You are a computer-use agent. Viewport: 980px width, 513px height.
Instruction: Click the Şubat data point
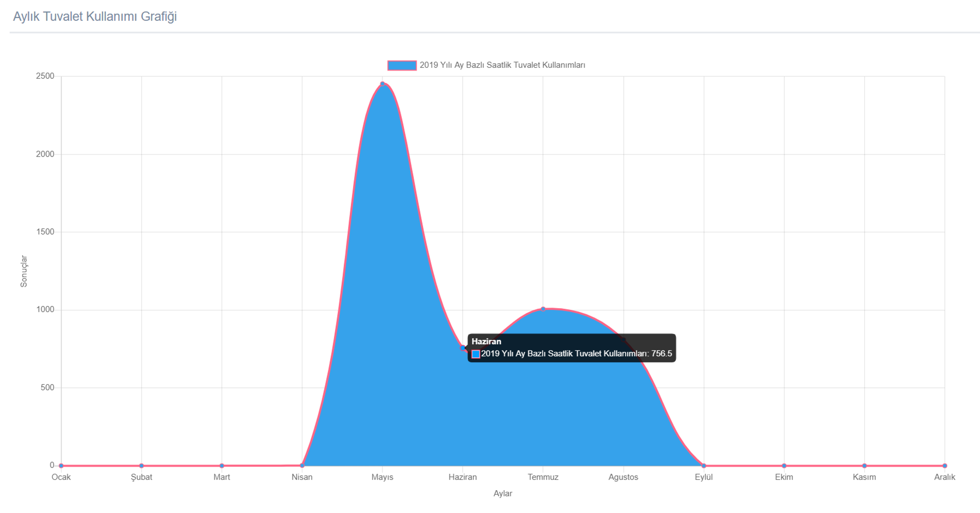coord(142,465)
